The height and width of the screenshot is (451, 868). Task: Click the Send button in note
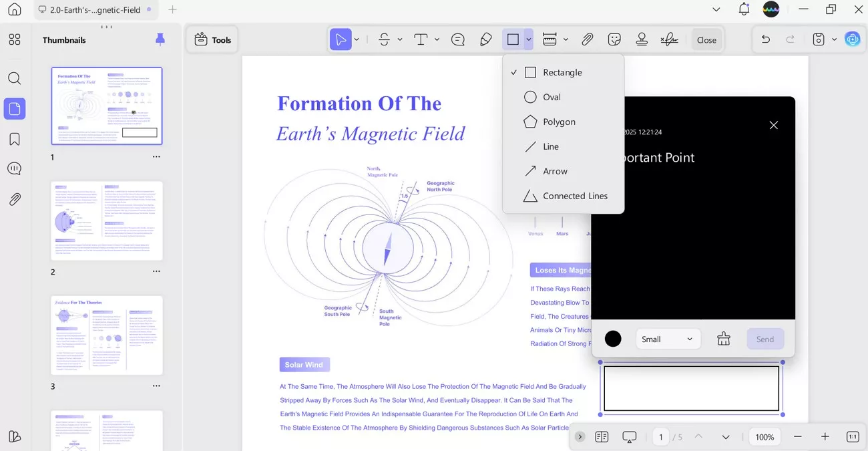[765, 339]
